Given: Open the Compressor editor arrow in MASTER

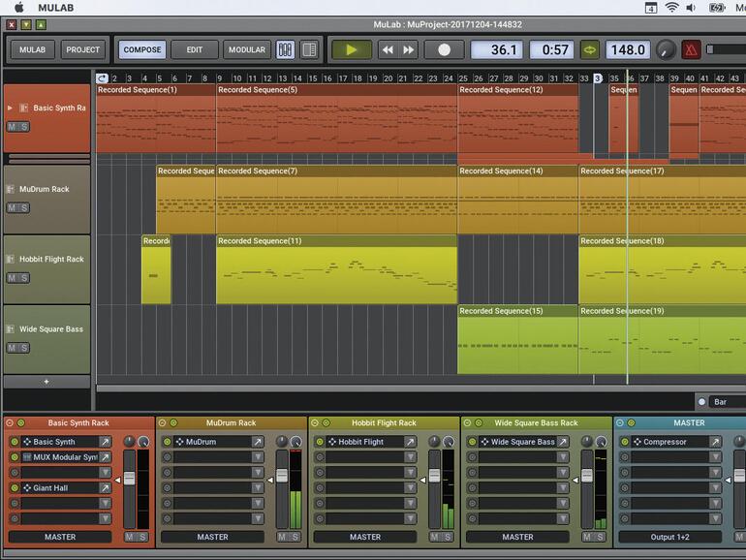Looking at the screenshot, I should 714,442.
